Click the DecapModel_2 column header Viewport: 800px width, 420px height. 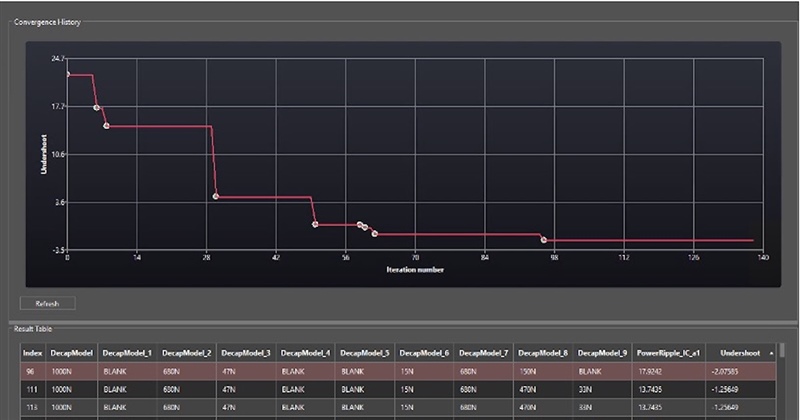click(x=185, y=352)
